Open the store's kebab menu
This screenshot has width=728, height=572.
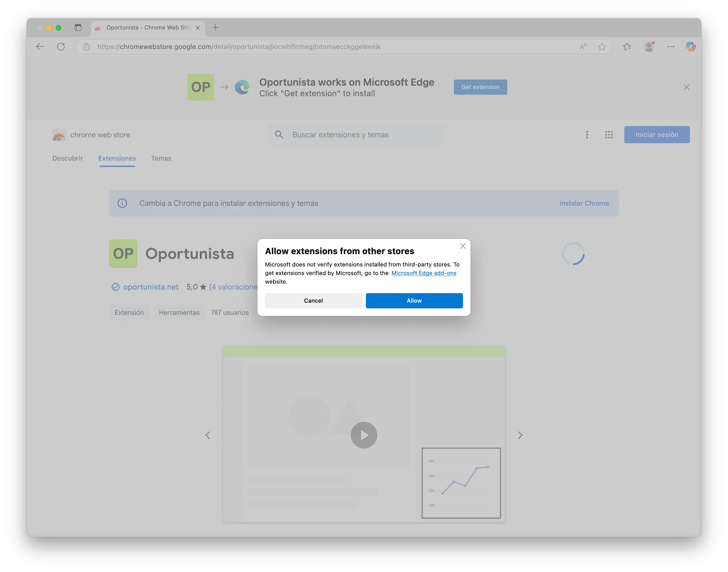[587, 135]
